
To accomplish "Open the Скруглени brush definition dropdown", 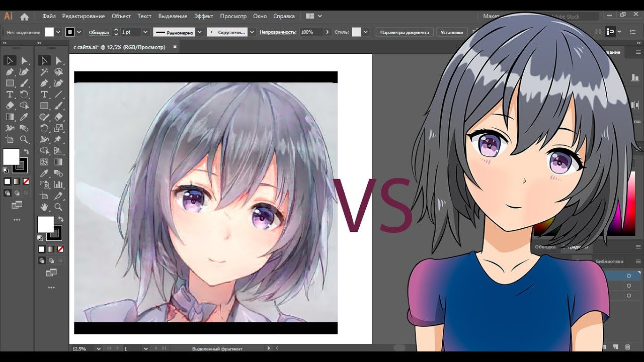I will [252, 32].
